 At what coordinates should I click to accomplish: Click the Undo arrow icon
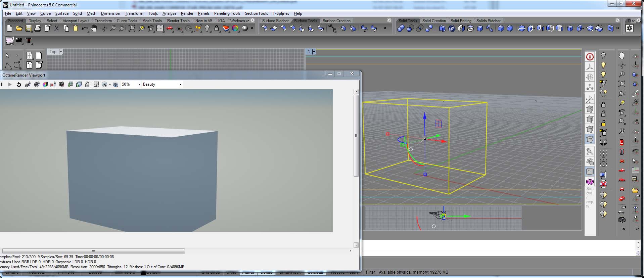click(x=85, y=29)
